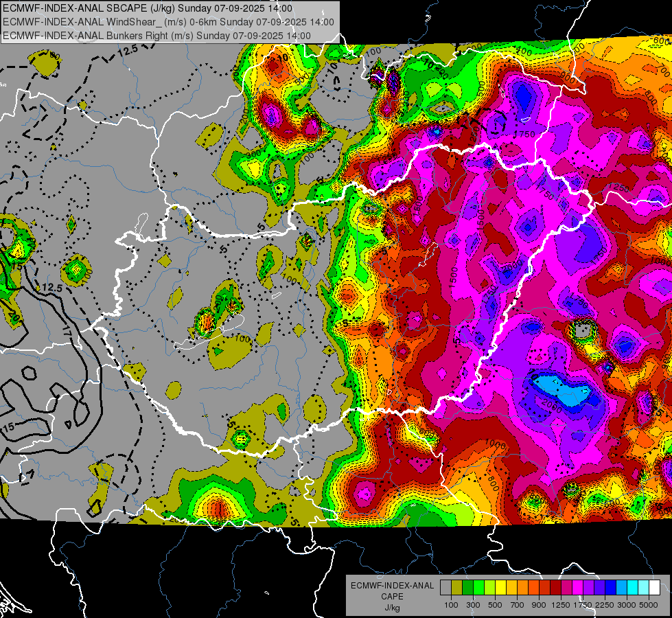Viewport: 672px width, 618px height.
Task: Click the 1250 tick label in legend
Action: pyautogui.click(x=561, y=605)
